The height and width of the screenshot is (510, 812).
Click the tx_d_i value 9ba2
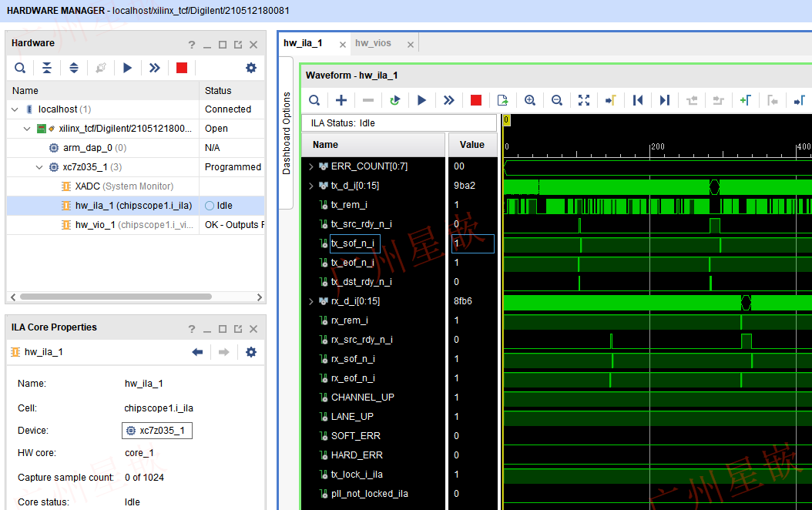point(465,186)
